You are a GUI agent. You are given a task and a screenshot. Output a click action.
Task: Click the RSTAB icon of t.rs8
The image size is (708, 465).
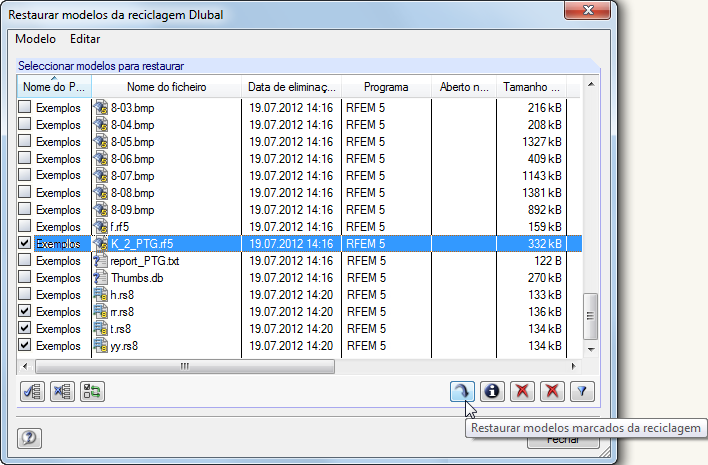[100, 329]
